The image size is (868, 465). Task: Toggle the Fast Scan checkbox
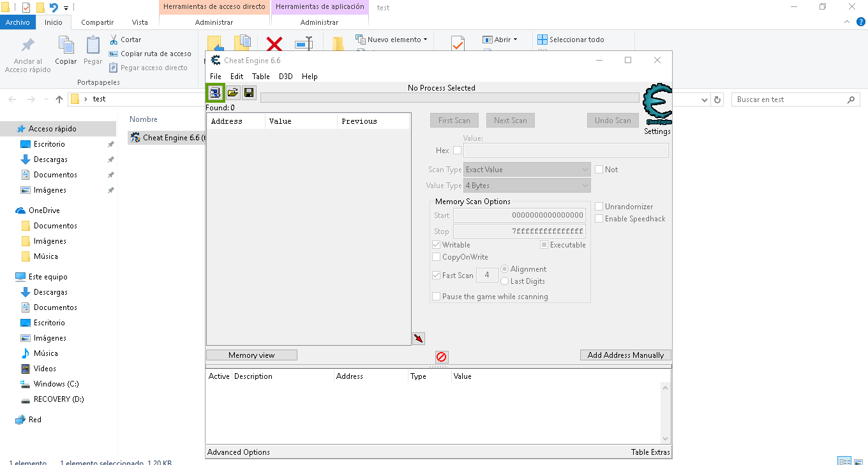pyautogui.click(x=437, y=276)
